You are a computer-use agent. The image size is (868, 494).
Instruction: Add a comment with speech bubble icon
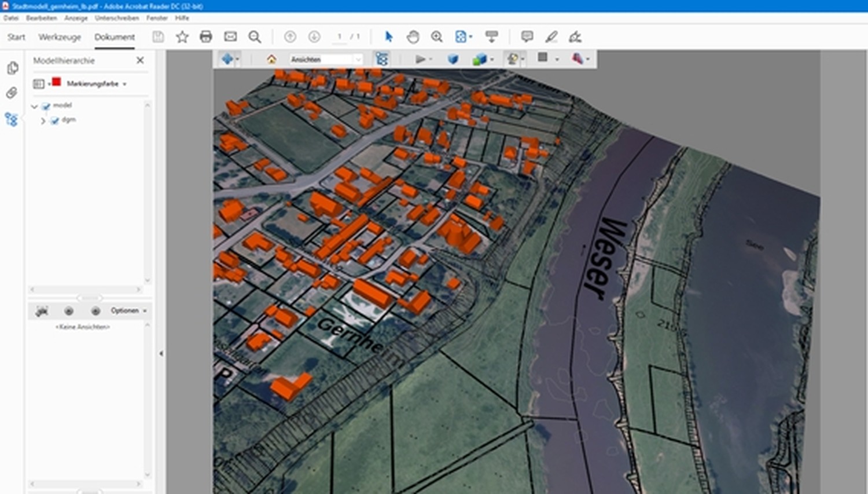(x=527, y=37)
